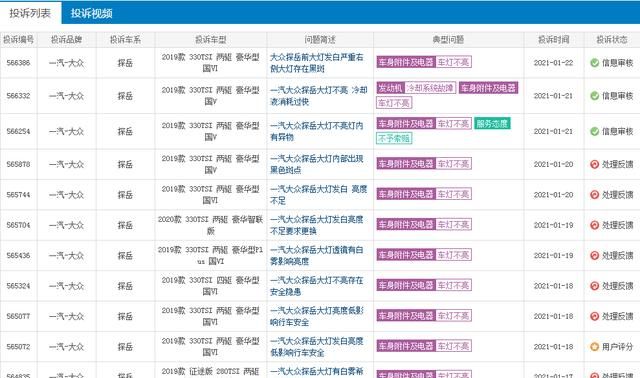
Task: Click 车身附件及电器 tag in row 565072
Action: [406, 346]
